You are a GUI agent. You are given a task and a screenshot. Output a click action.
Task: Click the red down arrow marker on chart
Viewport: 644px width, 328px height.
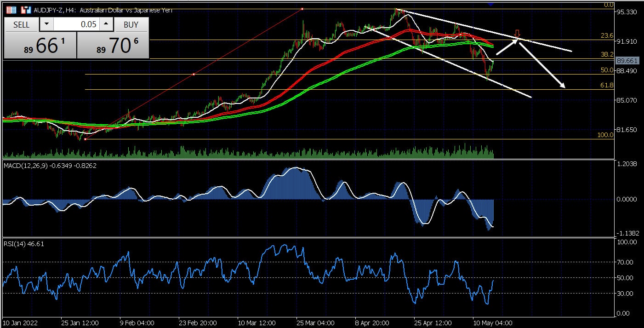point(517,34)
